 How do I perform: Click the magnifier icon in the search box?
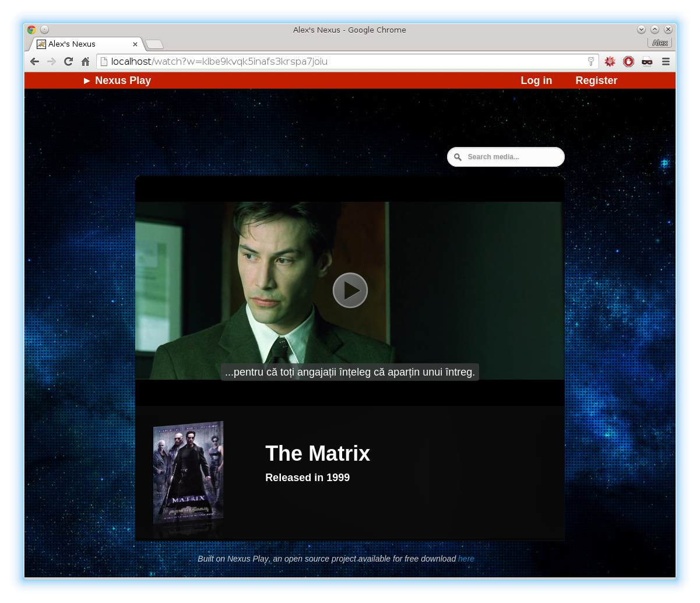click(458, 157)
